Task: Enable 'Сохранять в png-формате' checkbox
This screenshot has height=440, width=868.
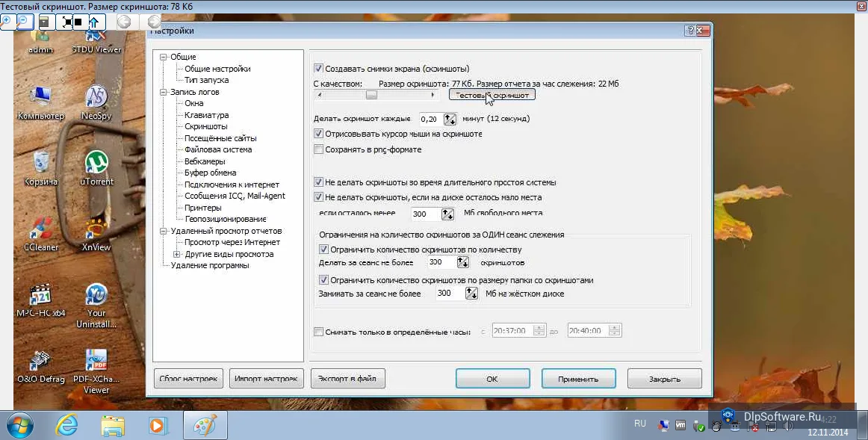Action: 318,149
